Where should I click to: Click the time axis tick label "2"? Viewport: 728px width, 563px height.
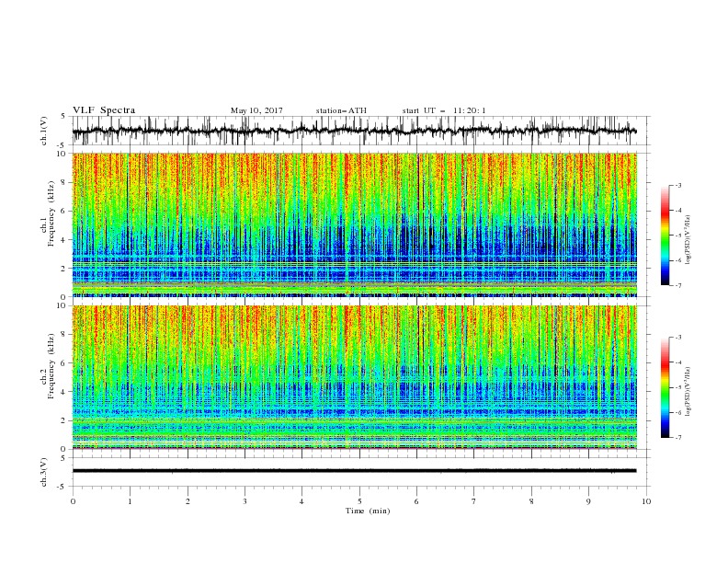pos(188,501)
